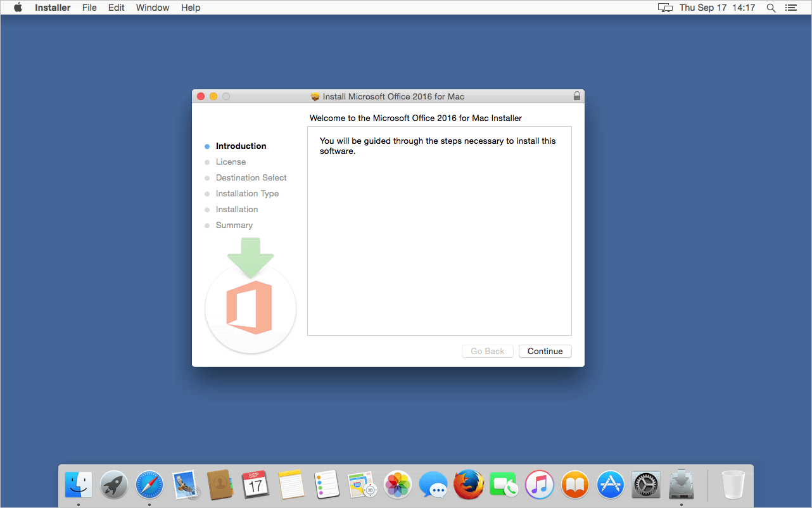Click the Office logo in installer sidebar
The image size is (812, 508).
(x=249, y=308)
